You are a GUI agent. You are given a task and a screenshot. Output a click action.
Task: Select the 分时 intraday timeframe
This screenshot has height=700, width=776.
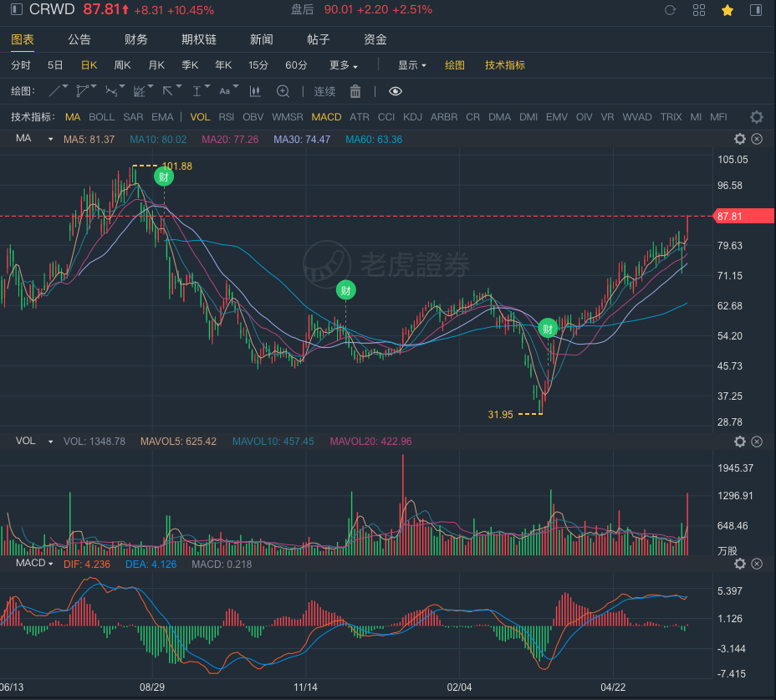21,65
